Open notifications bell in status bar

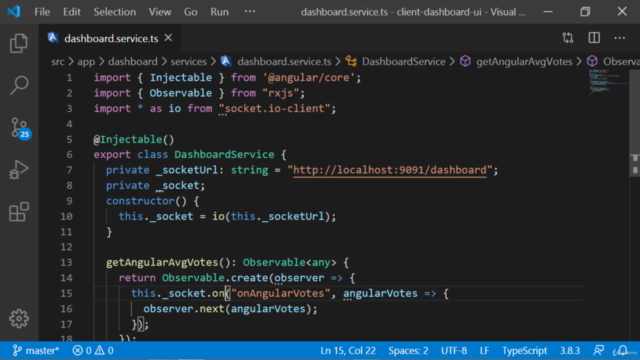[x=622, y=351]
